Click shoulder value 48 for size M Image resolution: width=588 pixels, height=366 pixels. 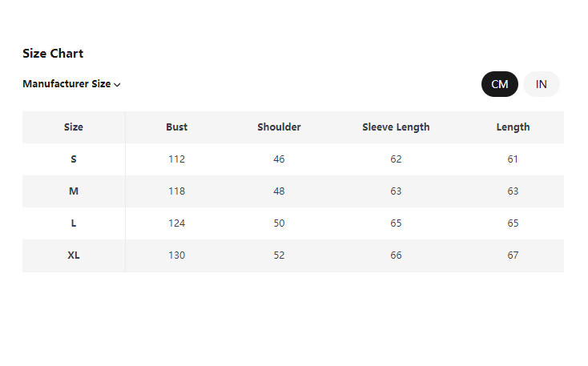pos(279,191)
